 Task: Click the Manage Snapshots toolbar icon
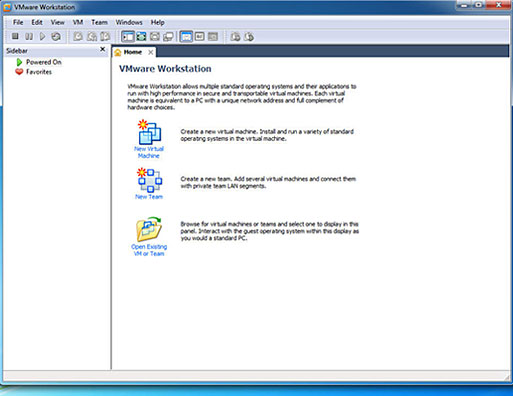pyautogui.click(x=105, y=36)
